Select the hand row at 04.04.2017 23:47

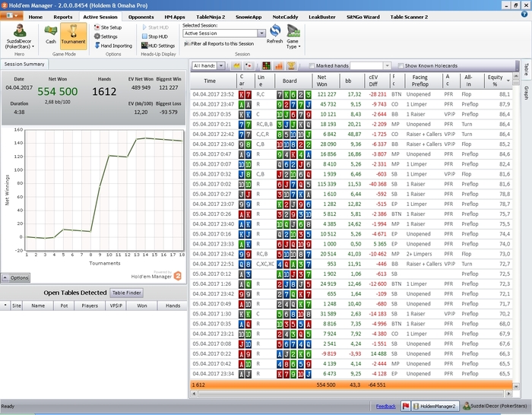pyautogui.click(x=351, y=104)
